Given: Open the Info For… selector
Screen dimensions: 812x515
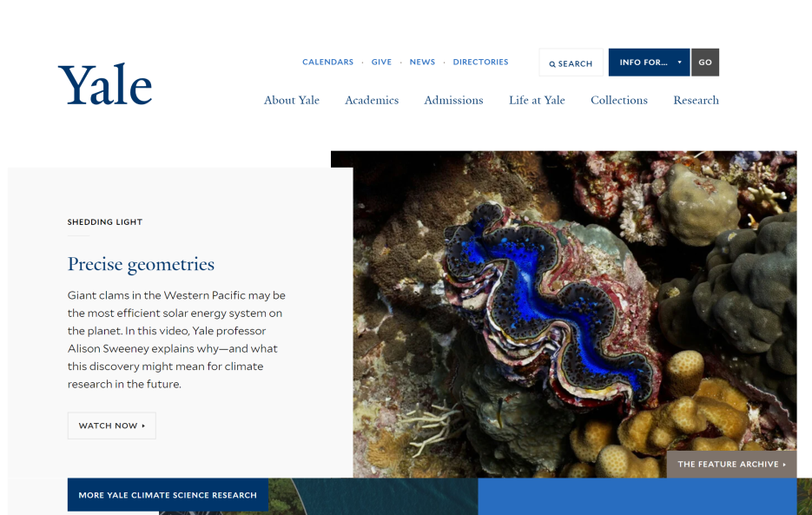Looking at the screenshot, I should point(649,63).
